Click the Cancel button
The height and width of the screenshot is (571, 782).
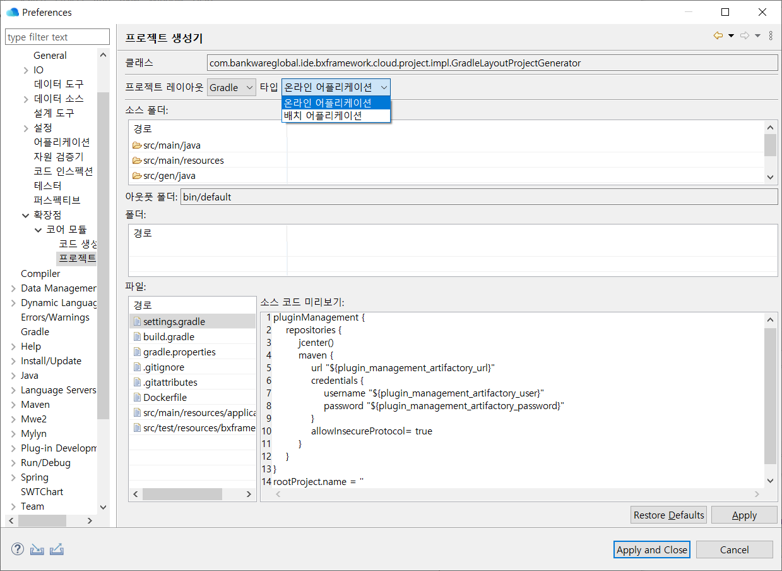tap(734, 550)
